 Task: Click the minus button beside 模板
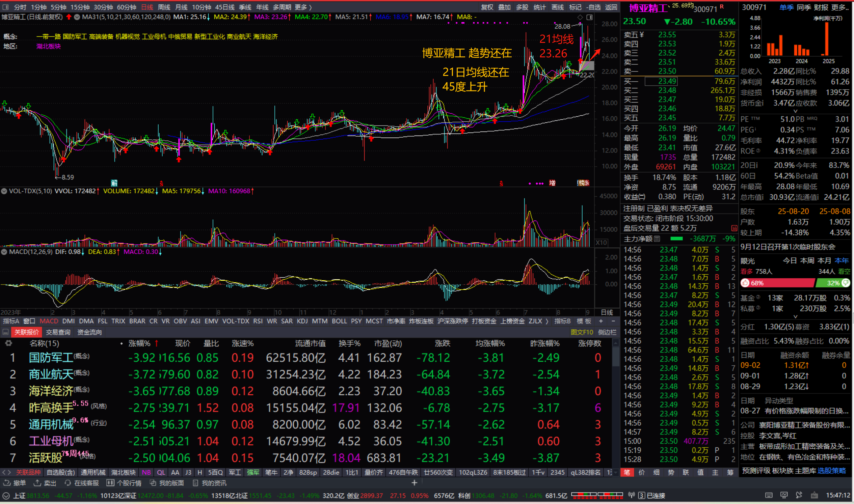[x=613, y=321]
